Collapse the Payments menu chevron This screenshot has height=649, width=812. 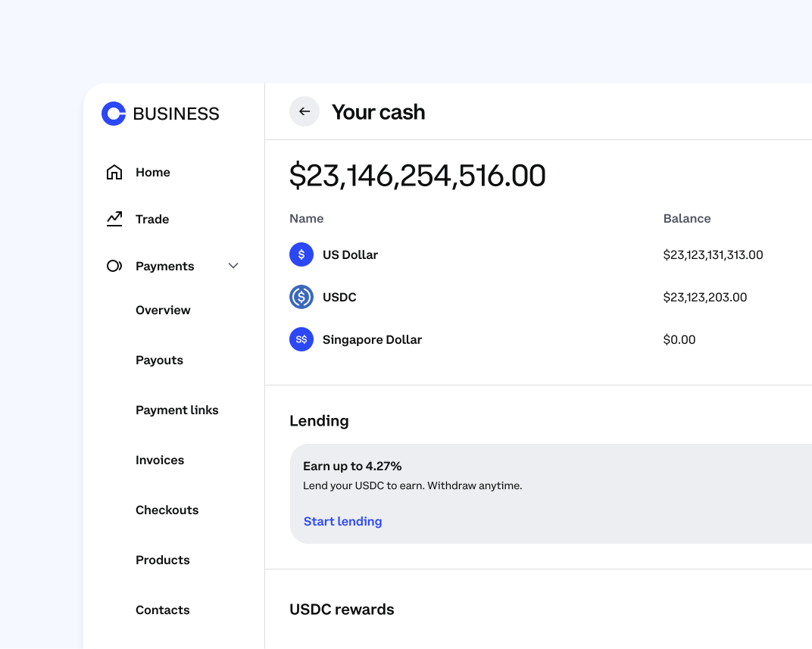(233, 266)
